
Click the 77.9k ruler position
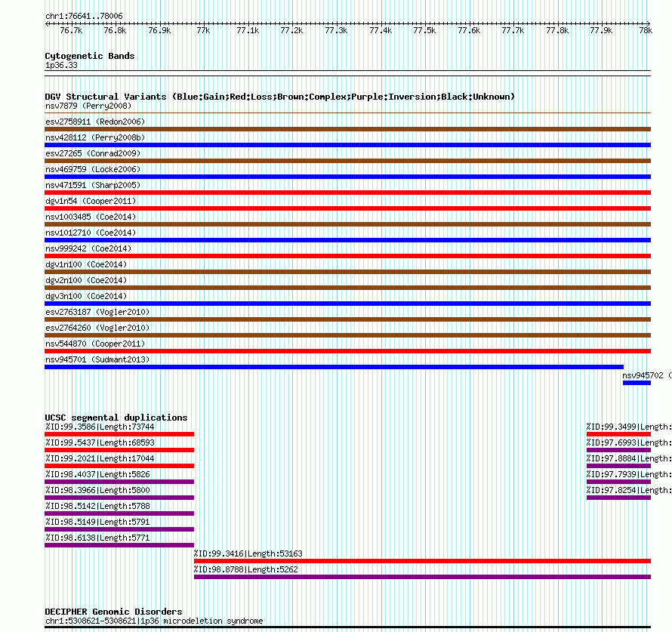coord(601,30)
